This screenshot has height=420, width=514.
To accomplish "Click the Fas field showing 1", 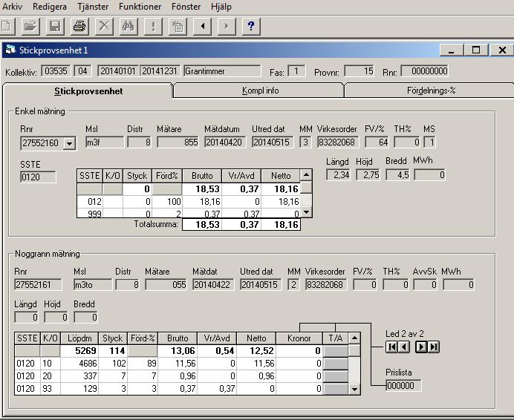I will tap(296, 71).
